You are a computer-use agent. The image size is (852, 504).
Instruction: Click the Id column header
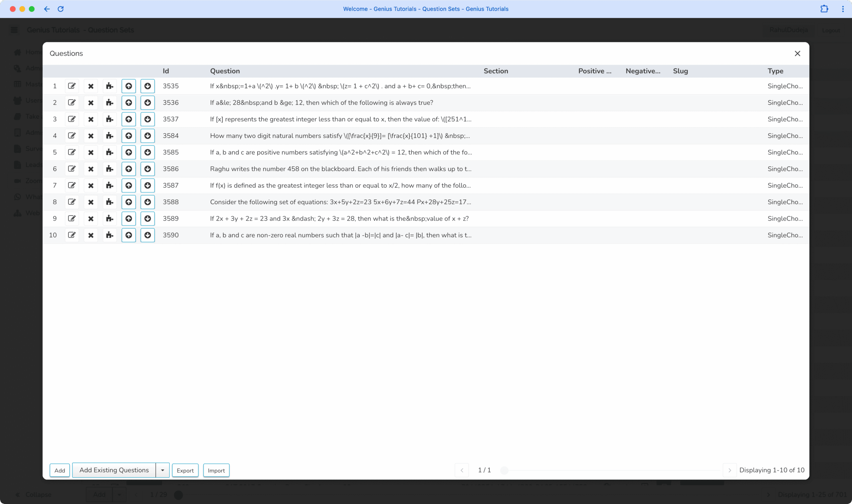point(166,71)
